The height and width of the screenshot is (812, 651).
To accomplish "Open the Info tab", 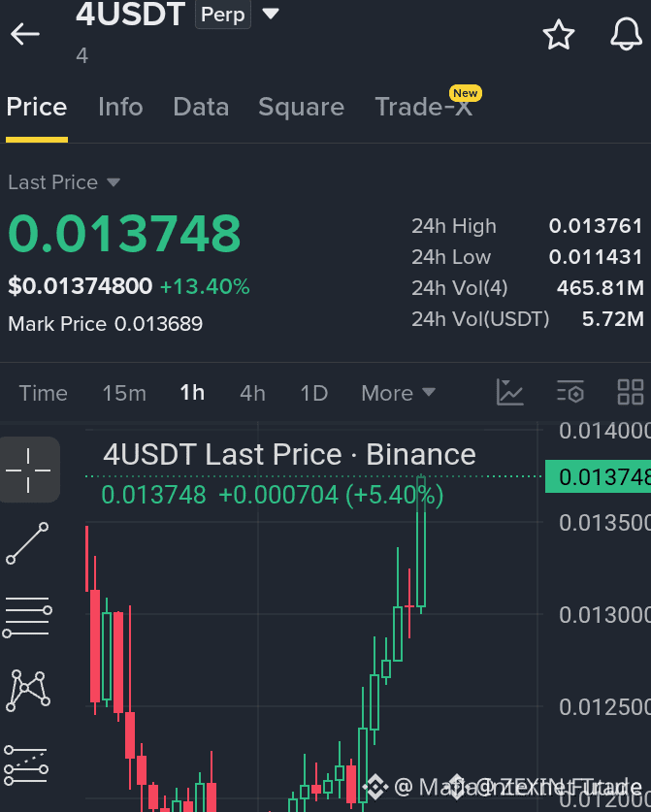I will click(120, 107).
